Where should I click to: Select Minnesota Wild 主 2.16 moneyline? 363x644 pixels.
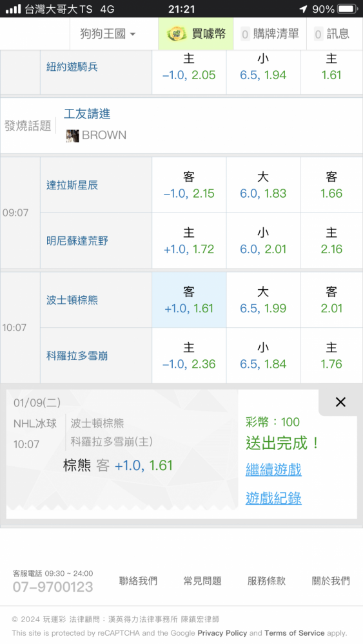coord(331,241)
